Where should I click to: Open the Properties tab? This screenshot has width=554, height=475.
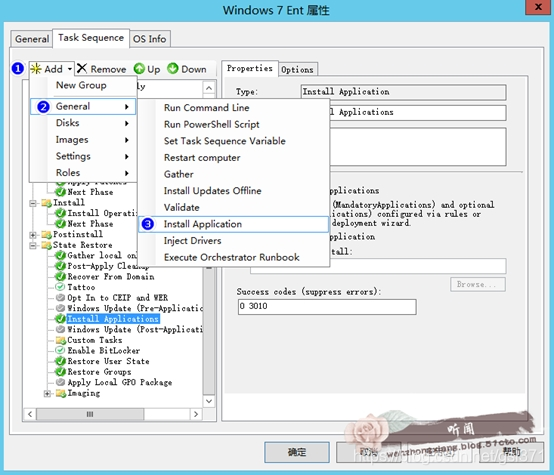tap(250, 68)
